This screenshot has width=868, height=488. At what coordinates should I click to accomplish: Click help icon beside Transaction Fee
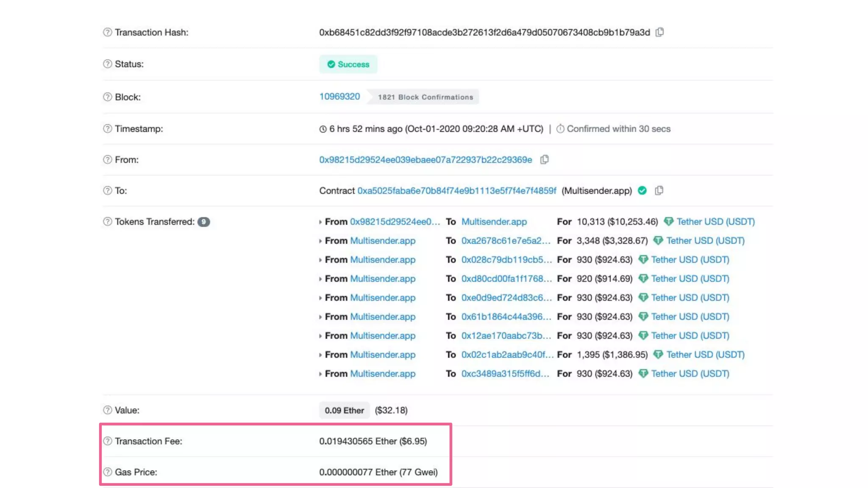(x=108, y=441)
